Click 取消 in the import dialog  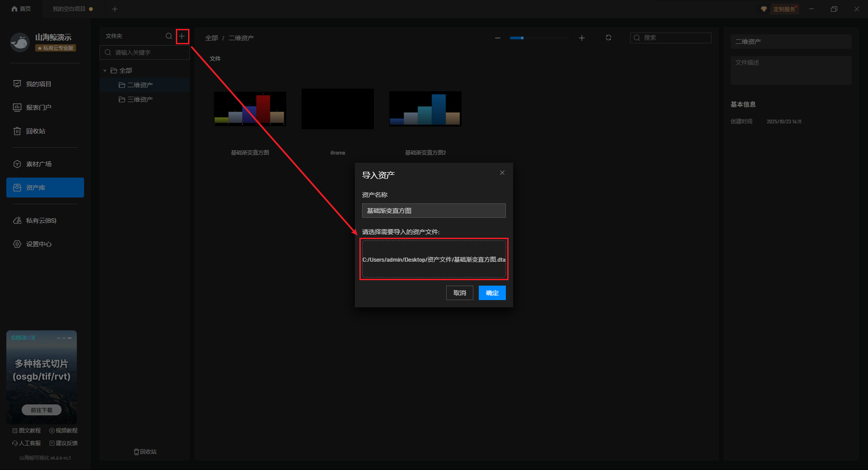click(460, 293)
